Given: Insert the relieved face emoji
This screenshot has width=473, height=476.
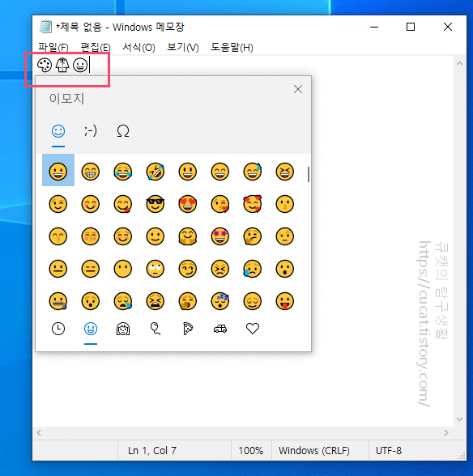Looking at the screenshot, I should [253, 301].
